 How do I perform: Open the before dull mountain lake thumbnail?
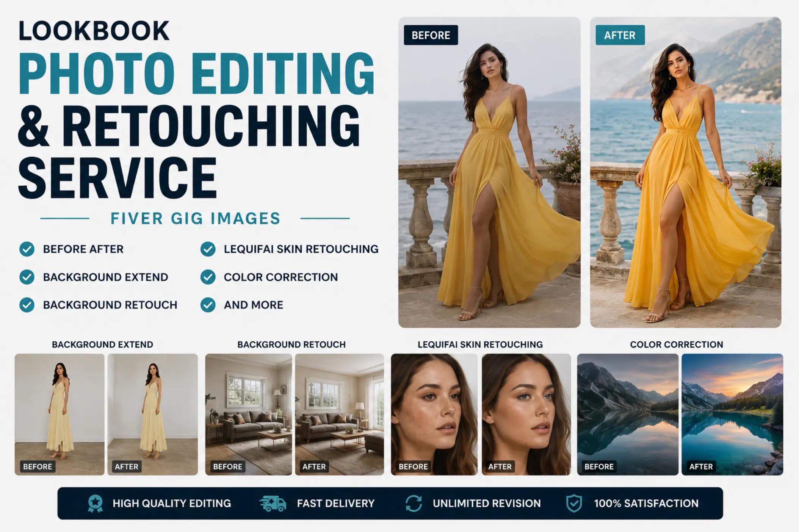point(628,415)
